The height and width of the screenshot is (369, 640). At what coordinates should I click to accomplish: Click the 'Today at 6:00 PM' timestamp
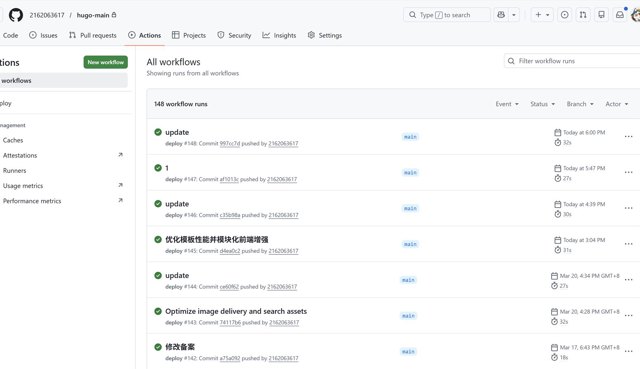click(584, 132)
